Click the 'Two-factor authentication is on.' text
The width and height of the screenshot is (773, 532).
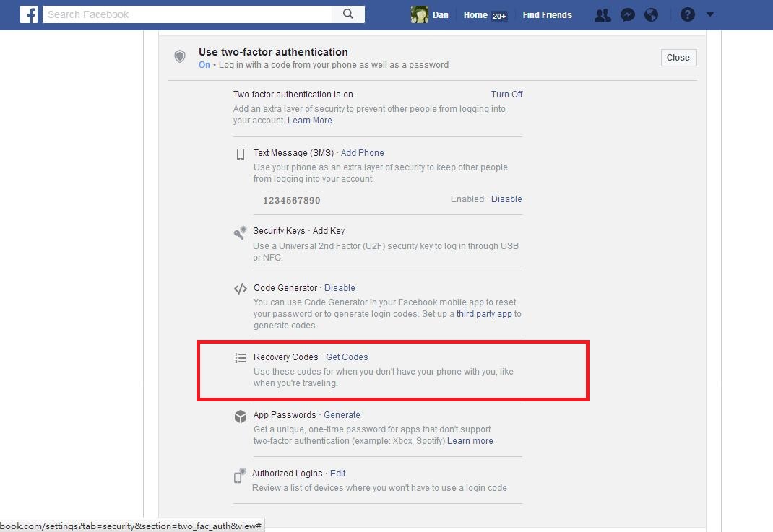294,94
